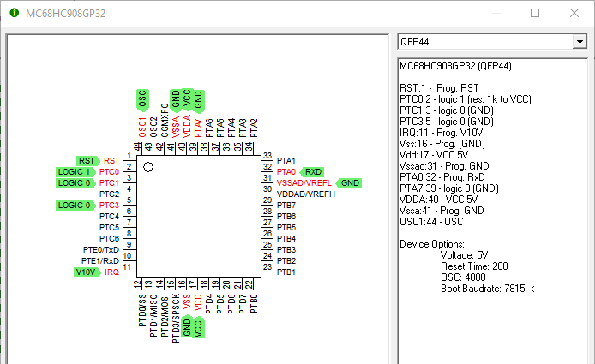This screenshot has width=595, height=364.
Task: Click the red VSSAD/VREFL pin label
Action: (x=304, y=183)
